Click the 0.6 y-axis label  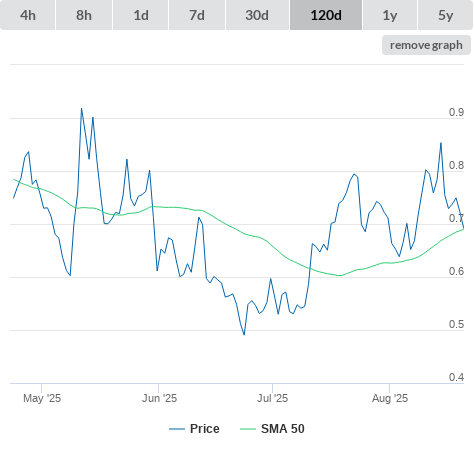coord(456,271)
